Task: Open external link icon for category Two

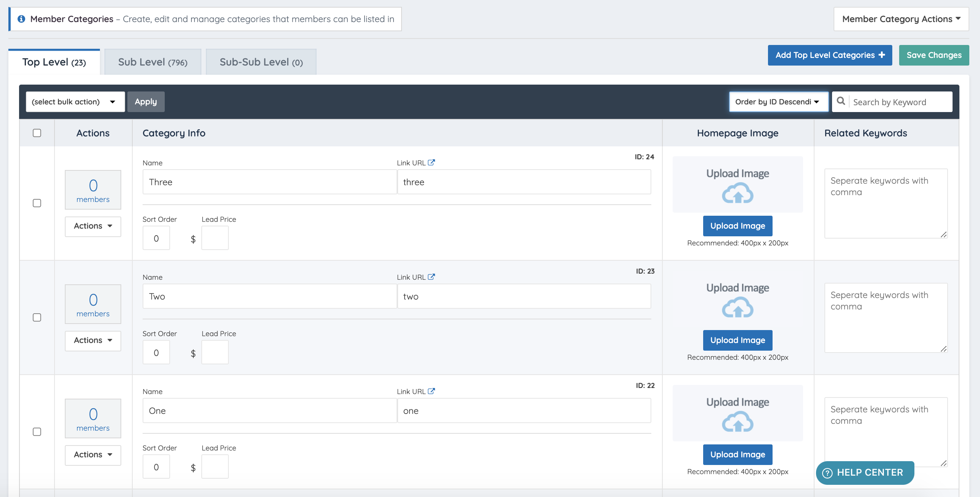Action: pos(431,277)
